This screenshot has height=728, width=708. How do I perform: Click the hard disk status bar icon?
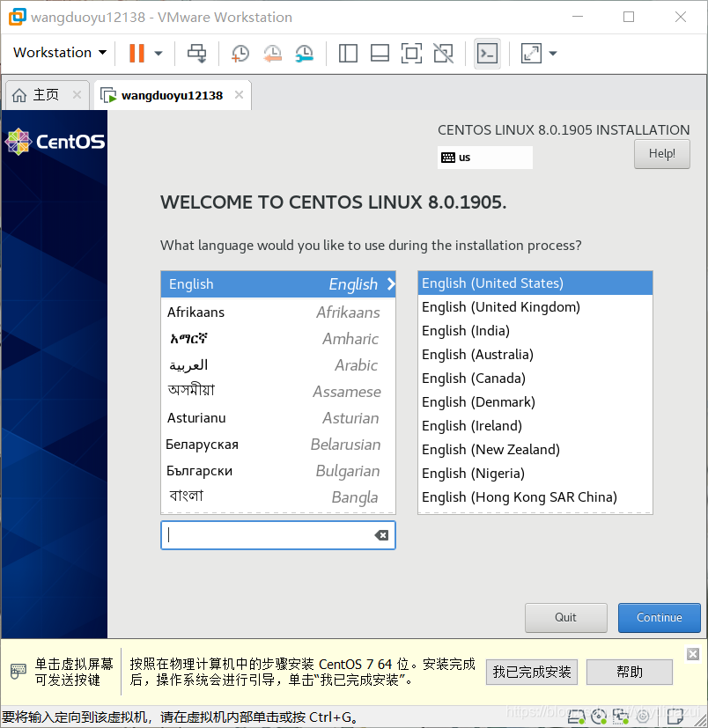[577, 718]
